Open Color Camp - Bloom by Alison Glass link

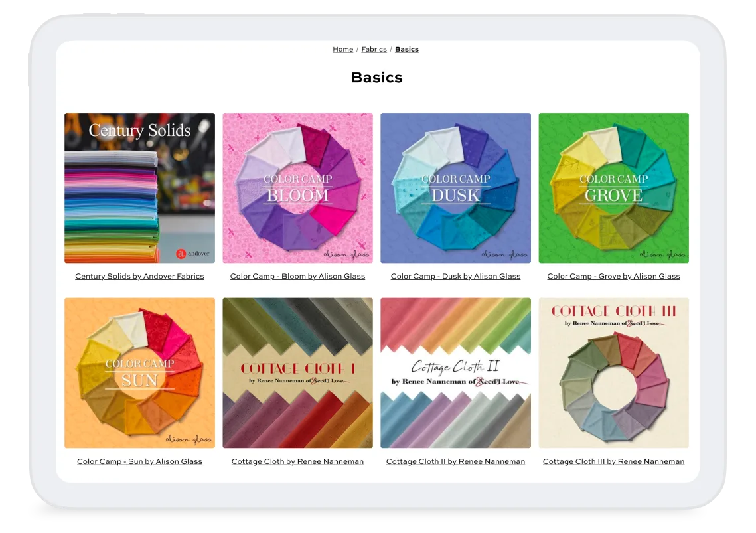tap(297, 276)
